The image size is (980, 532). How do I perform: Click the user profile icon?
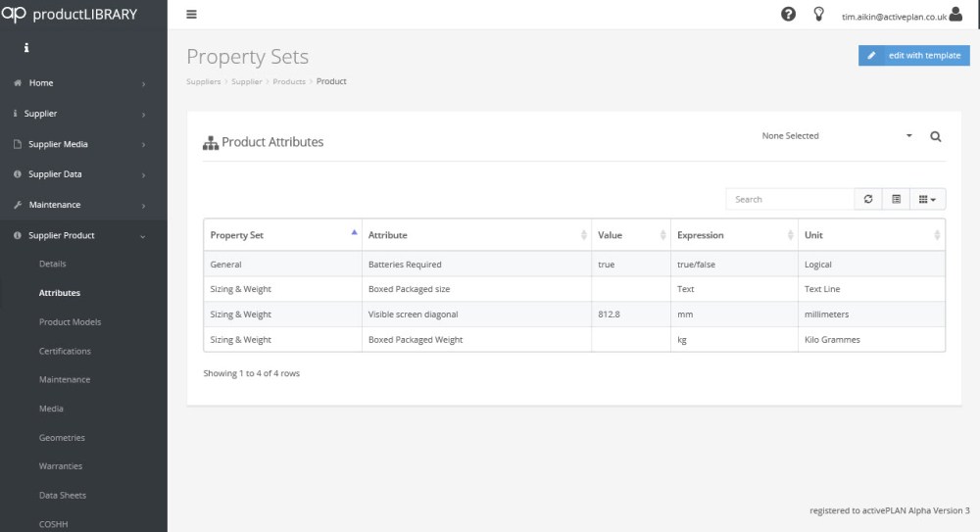pos(955,15)
